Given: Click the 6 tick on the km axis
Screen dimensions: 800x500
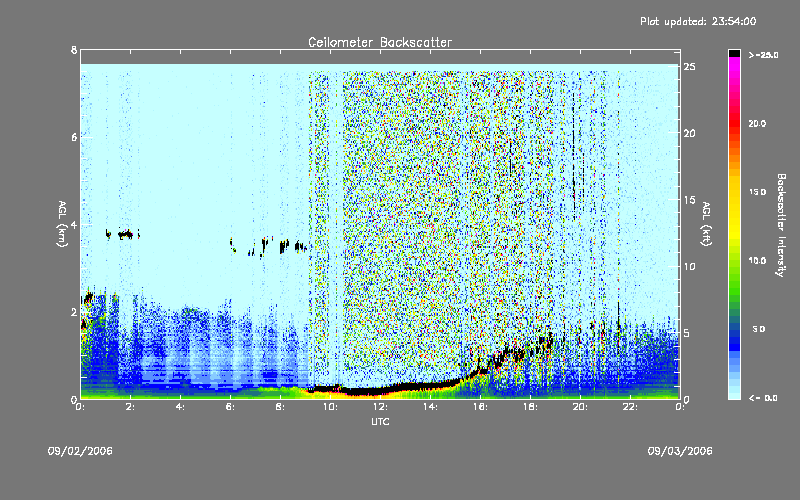Looking at the screenshot, I should [x=74, y=137].
